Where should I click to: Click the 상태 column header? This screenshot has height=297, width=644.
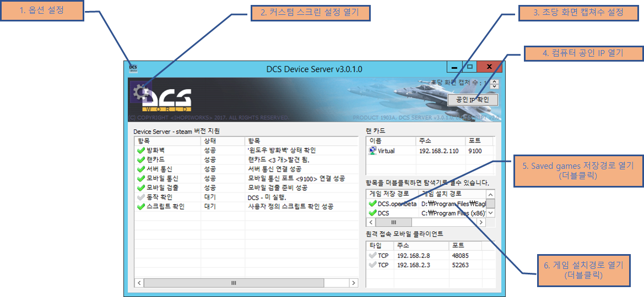(x=222, y=141)
